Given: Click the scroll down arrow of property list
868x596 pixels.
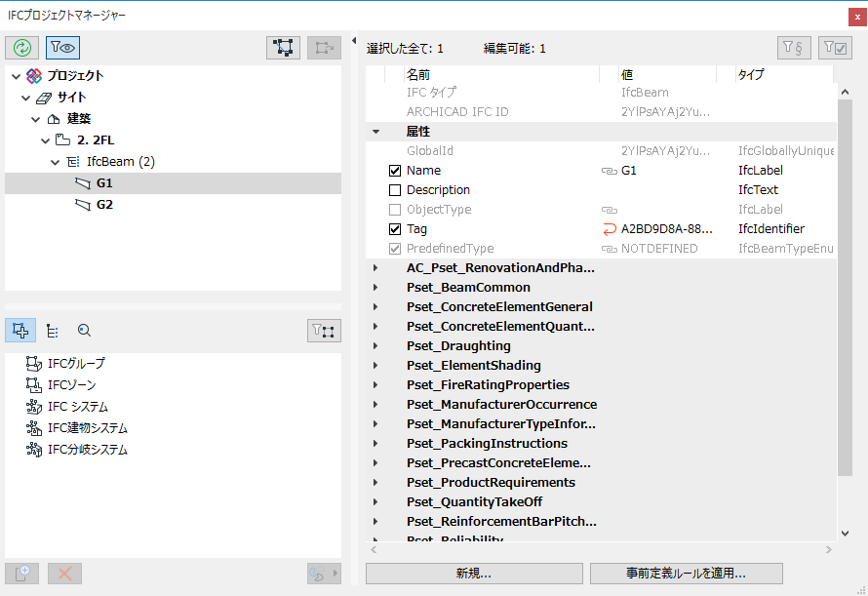Looking at the screenshot, I should 845,534.
